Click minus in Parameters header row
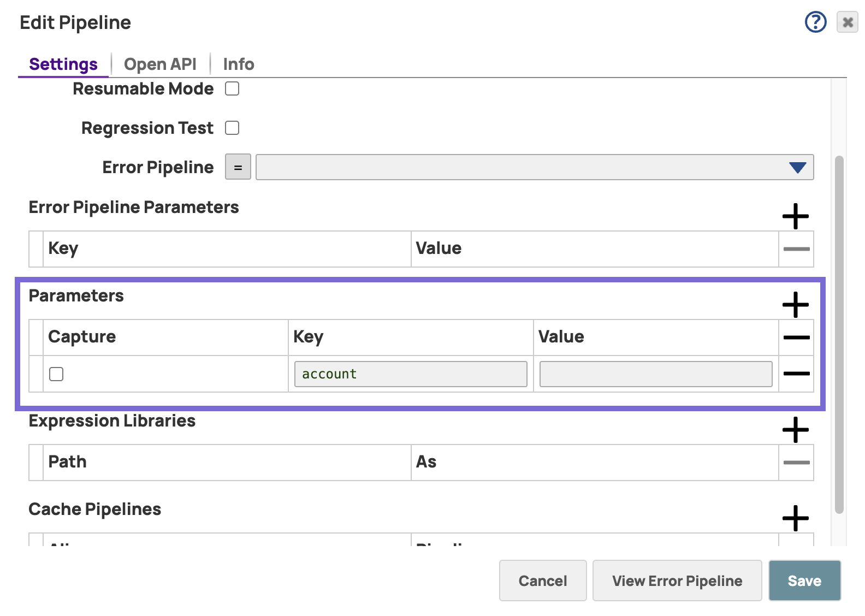Viewport: 865px width, 616px height. pyautogui.click(x=796, y=337)
